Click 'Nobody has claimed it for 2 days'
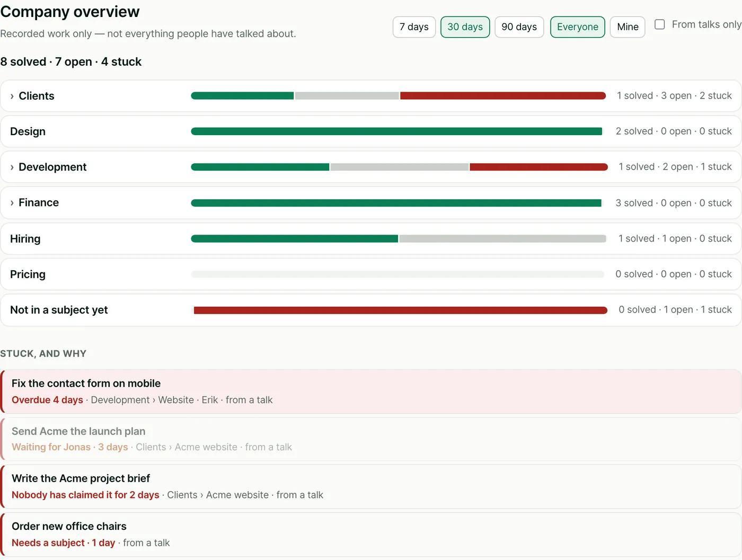The height and width of the screenshot is (560, 742). [x=85, y=495]
